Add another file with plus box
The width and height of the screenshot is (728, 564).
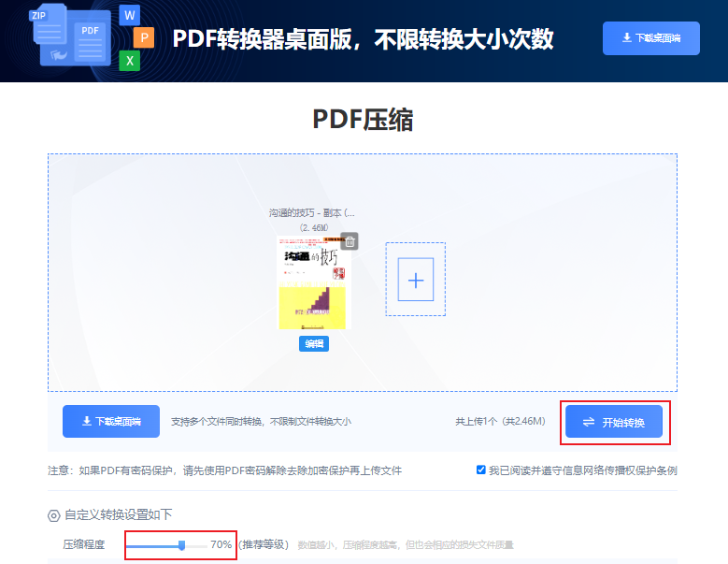click(x=416, y=280)
